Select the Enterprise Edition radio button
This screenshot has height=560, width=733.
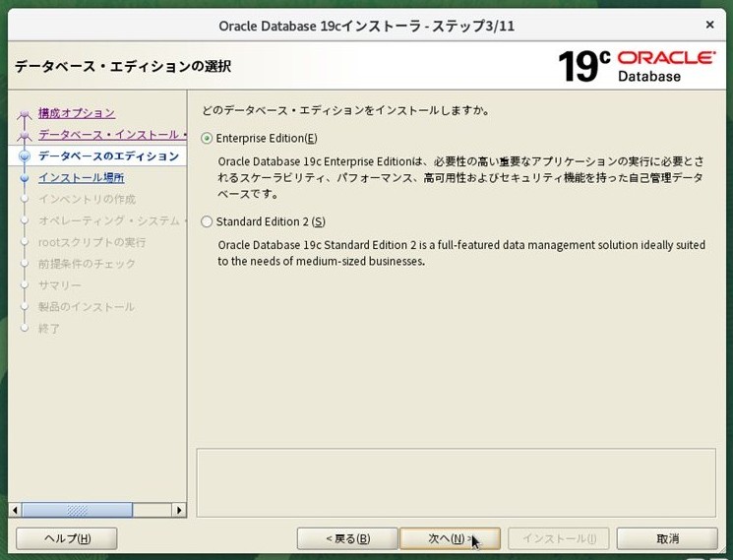[x=207, y=139]
